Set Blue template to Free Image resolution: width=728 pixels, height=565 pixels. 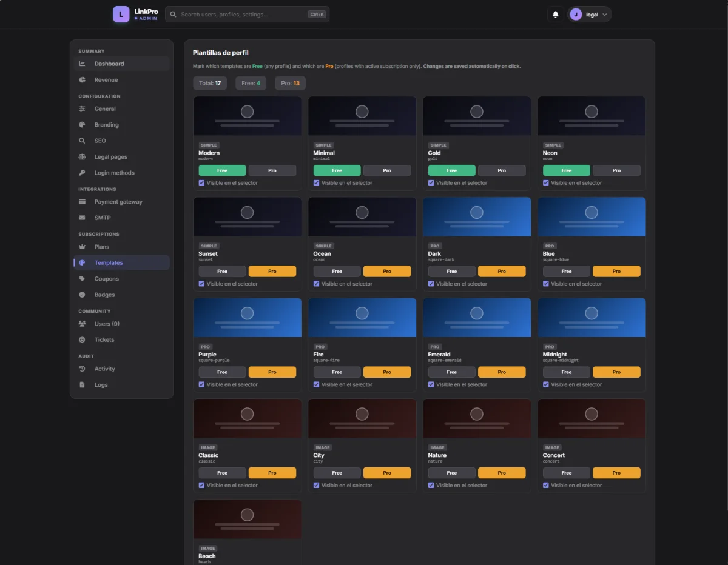[567, 272]
